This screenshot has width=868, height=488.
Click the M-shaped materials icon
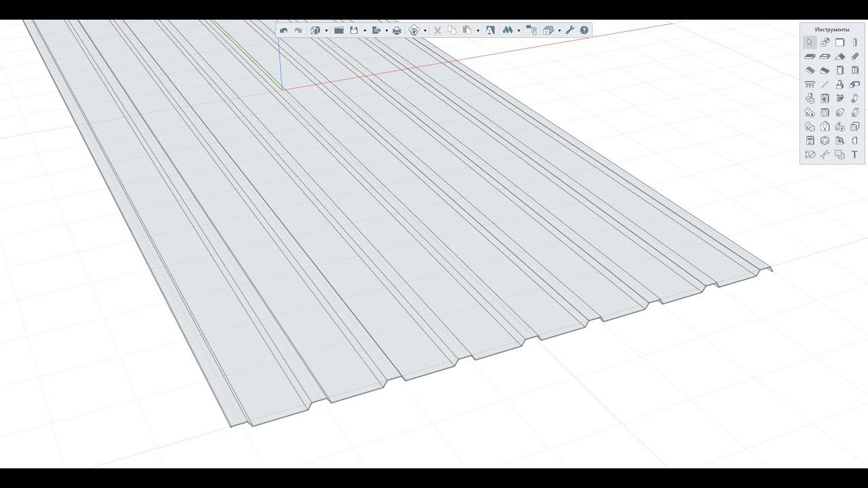pos(507,30)
